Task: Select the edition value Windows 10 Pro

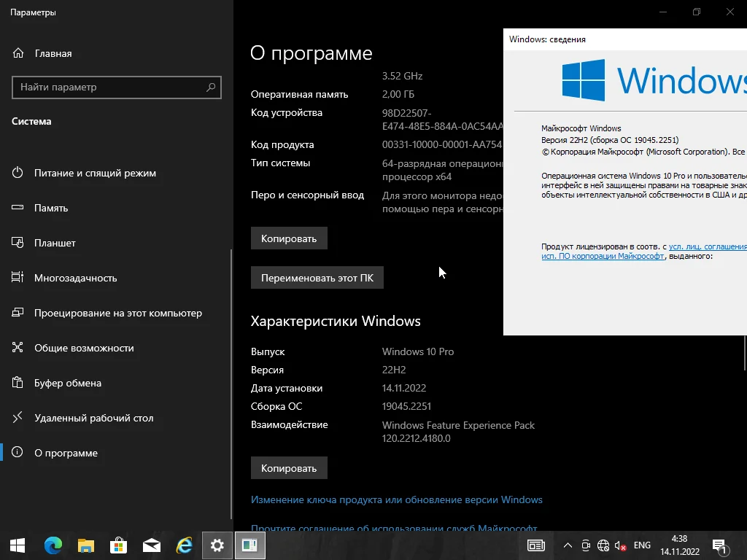Action: point(418,351)
